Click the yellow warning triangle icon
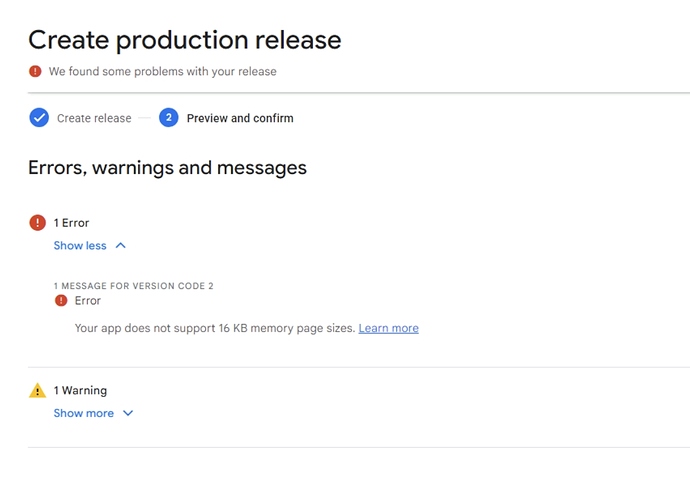Viewport: 690px width, 480px height. (x=38, y=391)
